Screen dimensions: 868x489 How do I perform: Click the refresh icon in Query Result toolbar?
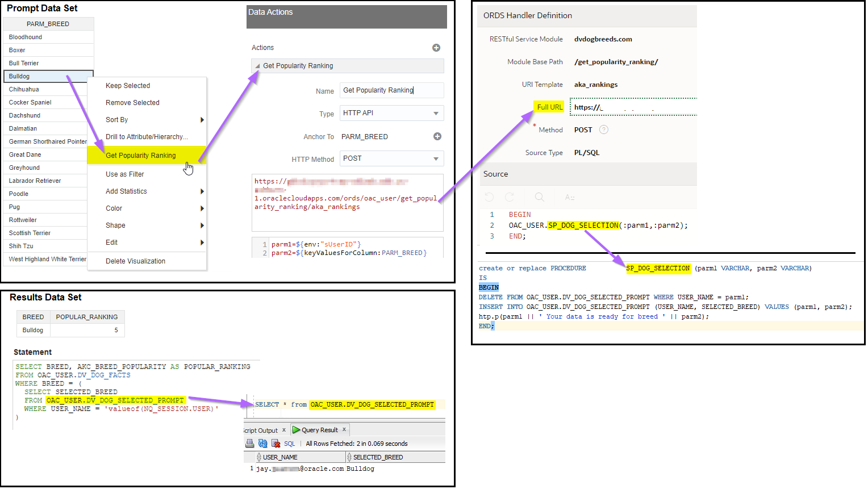tap(262, 444)
